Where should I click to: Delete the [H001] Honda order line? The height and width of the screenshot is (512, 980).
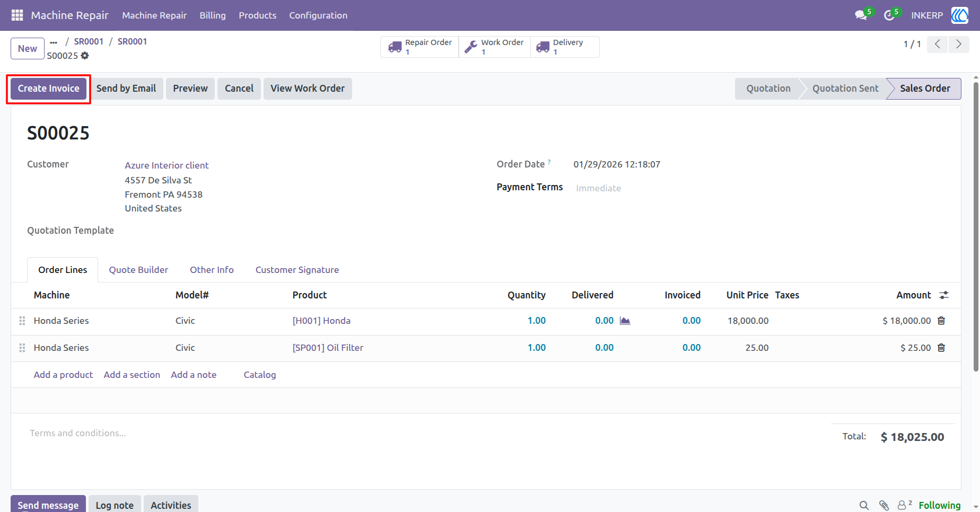pos(941,321)
